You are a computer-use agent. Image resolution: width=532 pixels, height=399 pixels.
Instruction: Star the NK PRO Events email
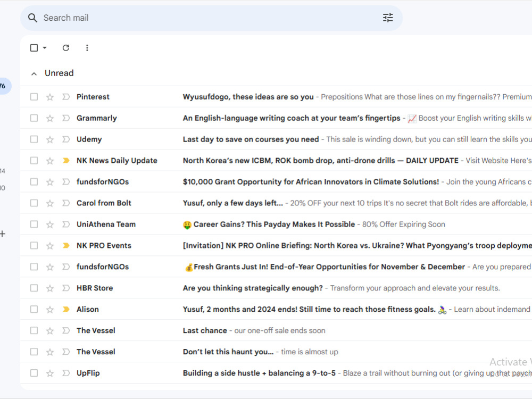click(x=50, y=246)
